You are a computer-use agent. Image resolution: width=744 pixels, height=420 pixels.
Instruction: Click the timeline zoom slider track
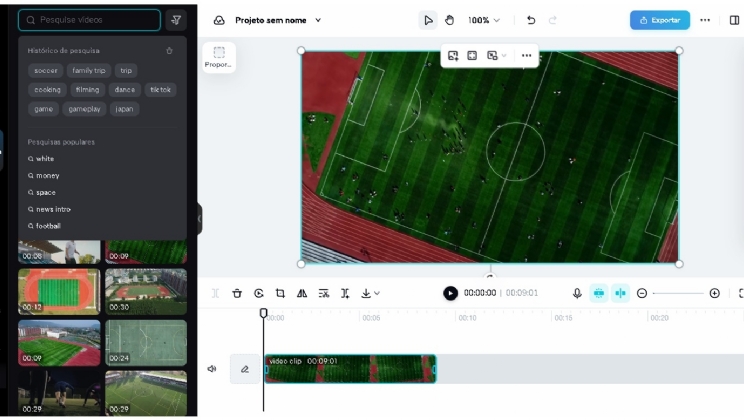[x=678, y=293]
